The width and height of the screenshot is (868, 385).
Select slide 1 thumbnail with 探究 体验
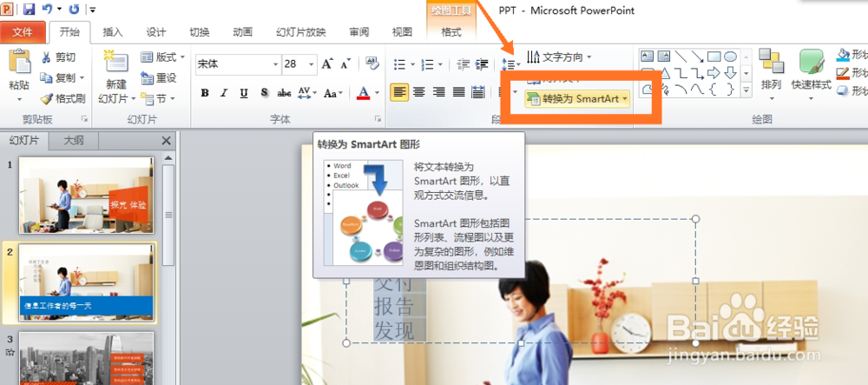(86, 195)
